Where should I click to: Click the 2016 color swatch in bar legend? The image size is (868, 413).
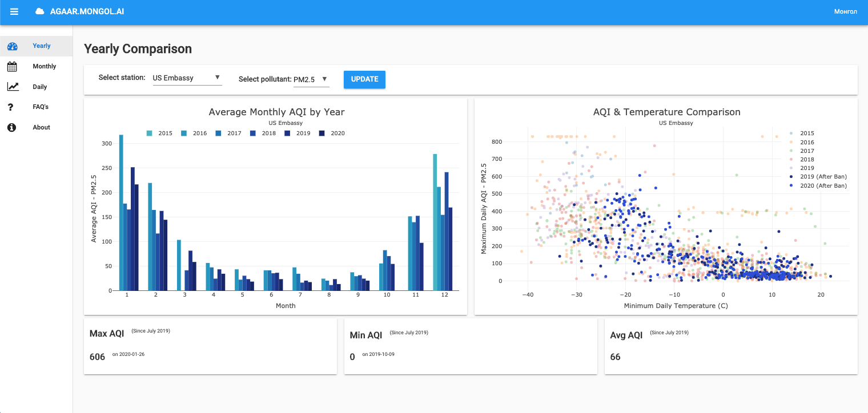click(184, 133)
